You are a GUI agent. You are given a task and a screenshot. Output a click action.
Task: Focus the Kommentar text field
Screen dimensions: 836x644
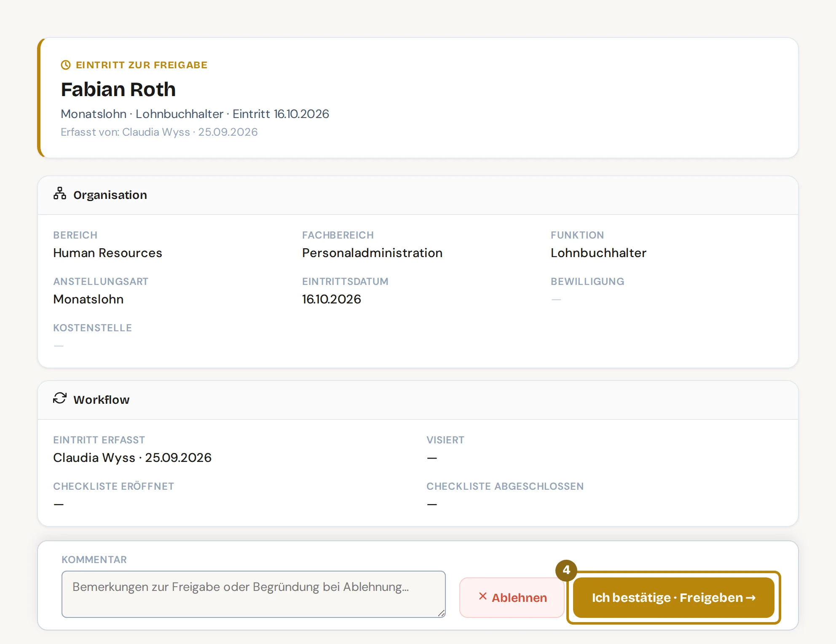coord(254,594)
